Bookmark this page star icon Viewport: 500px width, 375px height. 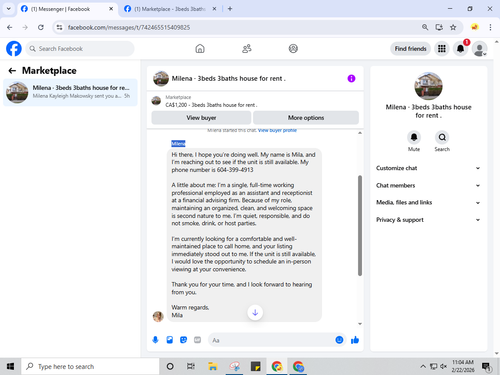453,27
